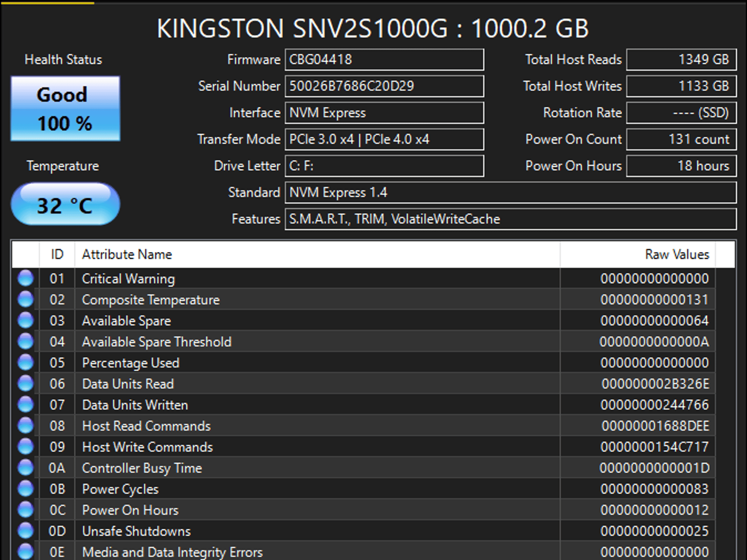Click the status orb icon for Data Units Read

(26, 384)
